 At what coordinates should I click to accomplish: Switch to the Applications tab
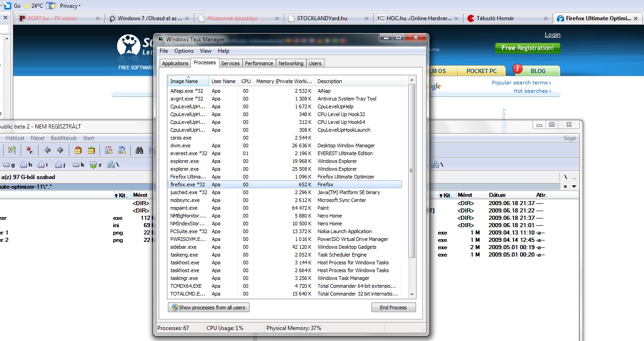[x=175, y=63]
